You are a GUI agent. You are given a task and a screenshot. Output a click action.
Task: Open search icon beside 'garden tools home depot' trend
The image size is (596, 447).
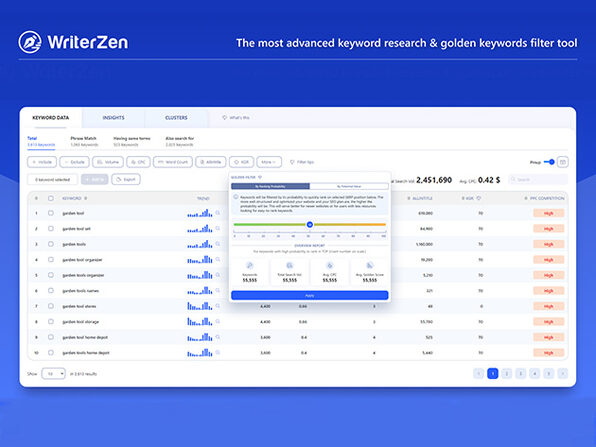(x=218, y=352)
